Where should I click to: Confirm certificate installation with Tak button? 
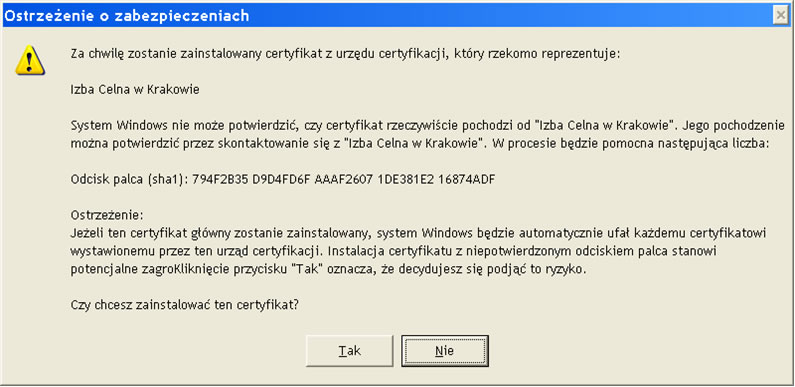point(349,350)
